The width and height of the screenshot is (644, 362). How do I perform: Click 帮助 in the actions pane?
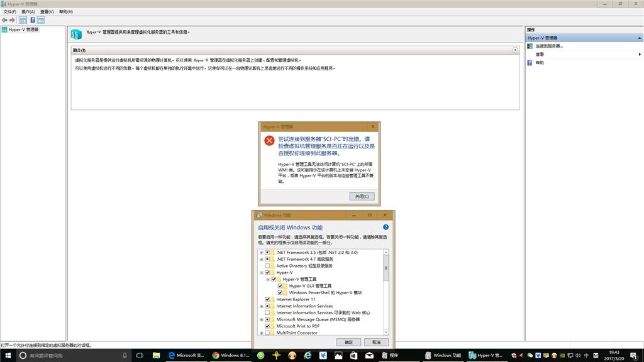click(x=540, y=63)
